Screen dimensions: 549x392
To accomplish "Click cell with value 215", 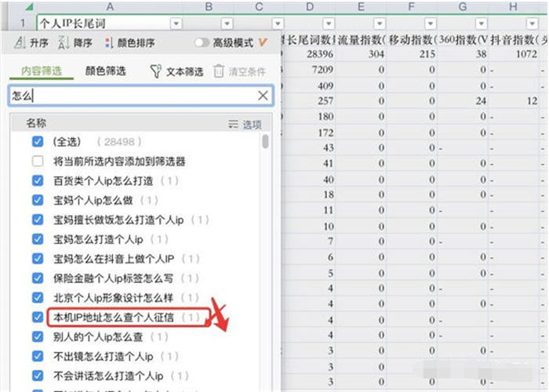I will (412, 54).
